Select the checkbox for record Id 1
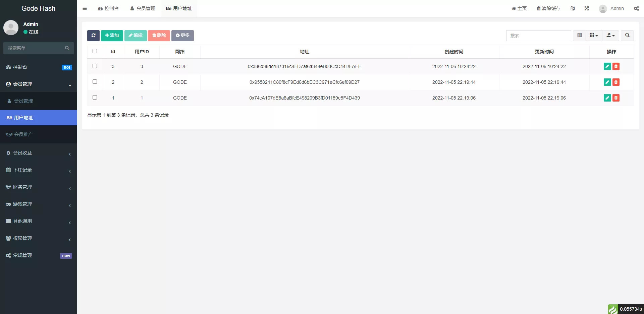This screenshot has width=644, height=314. tap(95, 97)
